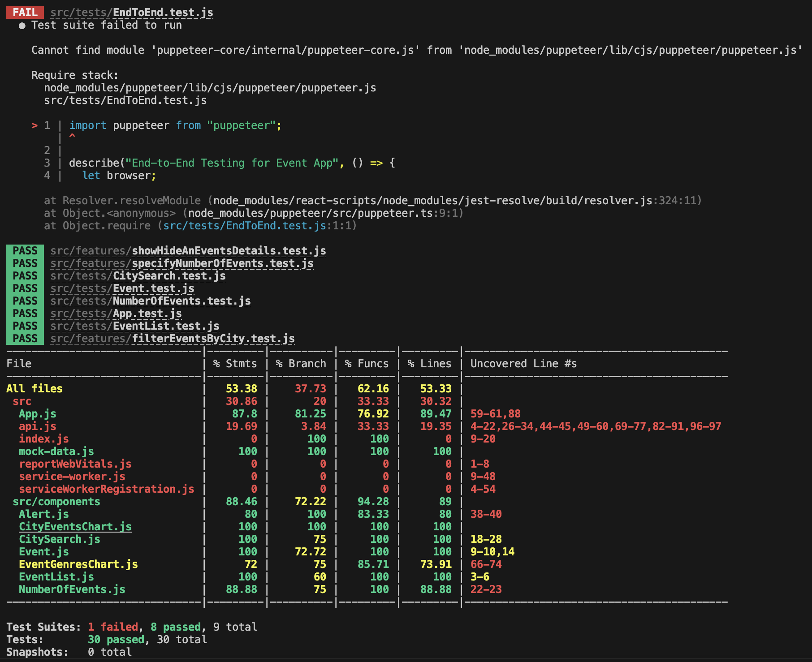Image resolution: width=812 pixels, height=662 pixels.
Task: Select the App.js coverage row name
Action: (38, 414)
